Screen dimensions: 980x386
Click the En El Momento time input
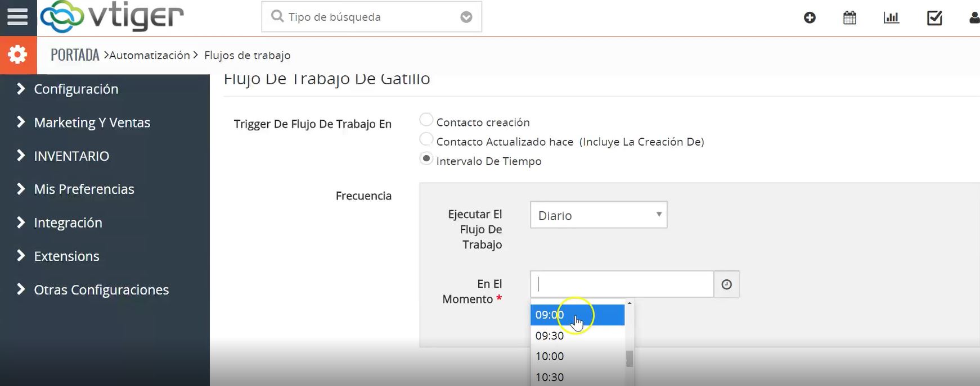click(622, 284)
